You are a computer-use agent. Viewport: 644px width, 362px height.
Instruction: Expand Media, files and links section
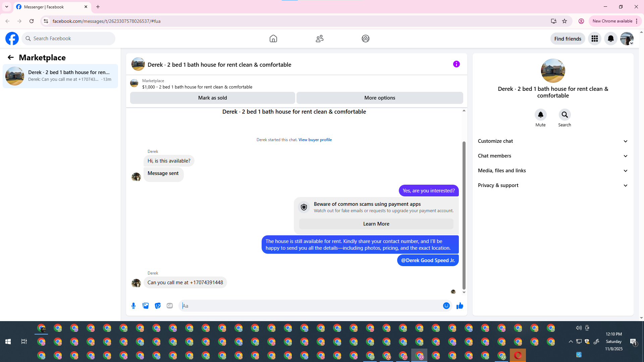point(553,171)
